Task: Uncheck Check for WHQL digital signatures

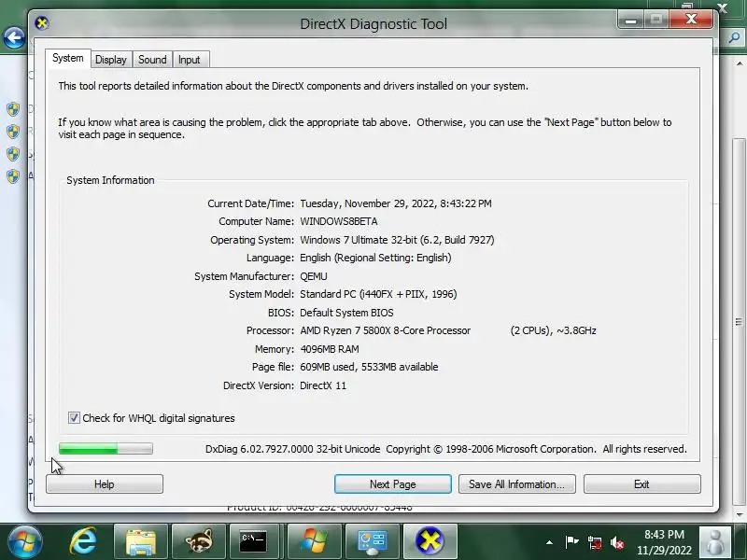Action: 74,418
